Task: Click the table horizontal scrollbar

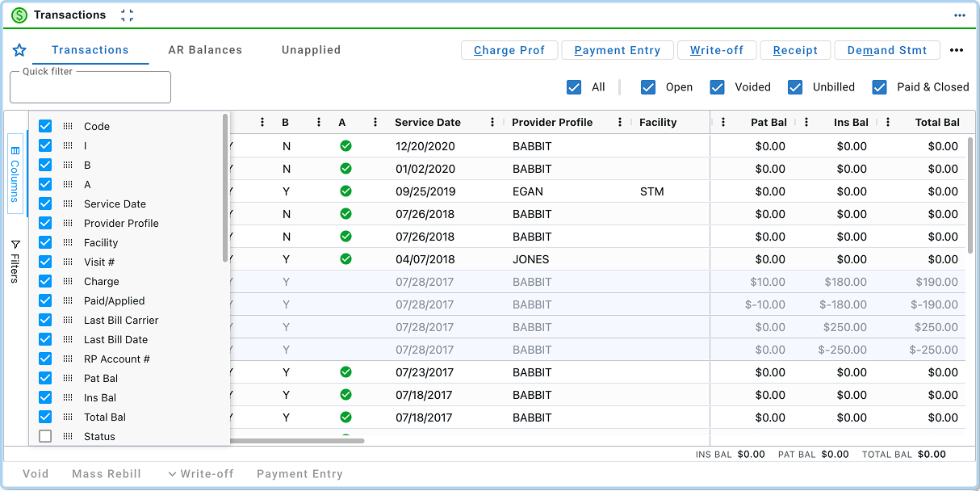Action: [297, 441]
